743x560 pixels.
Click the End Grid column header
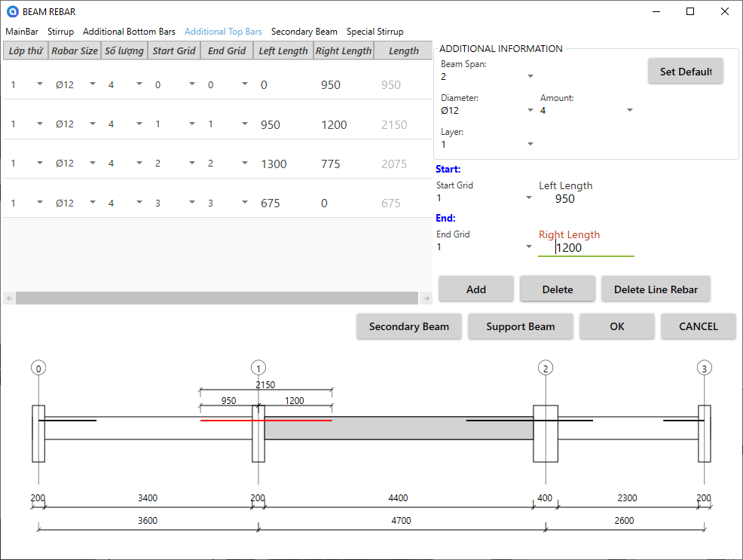(x=227, y=50)
